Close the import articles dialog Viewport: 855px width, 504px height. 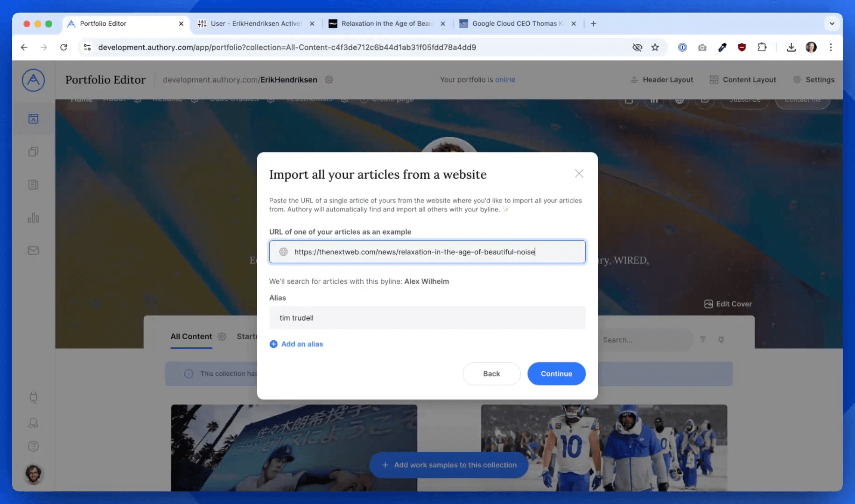(579, 174)
